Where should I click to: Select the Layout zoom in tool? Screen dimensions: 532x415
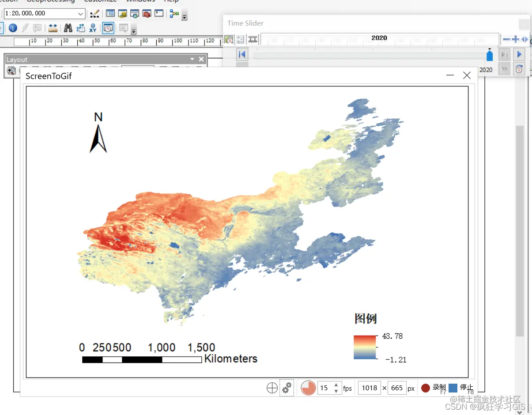(x=11, y=70)
